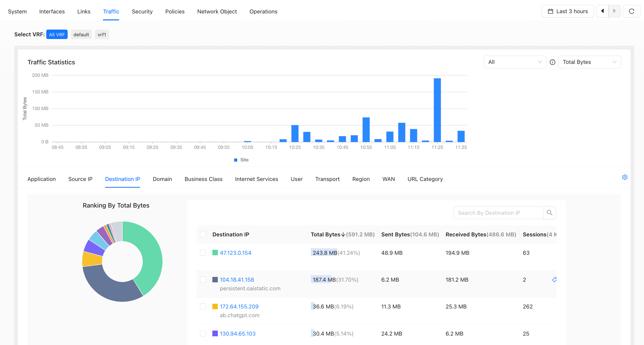Switch to the Source IP tab

click(x=80, y=179)
